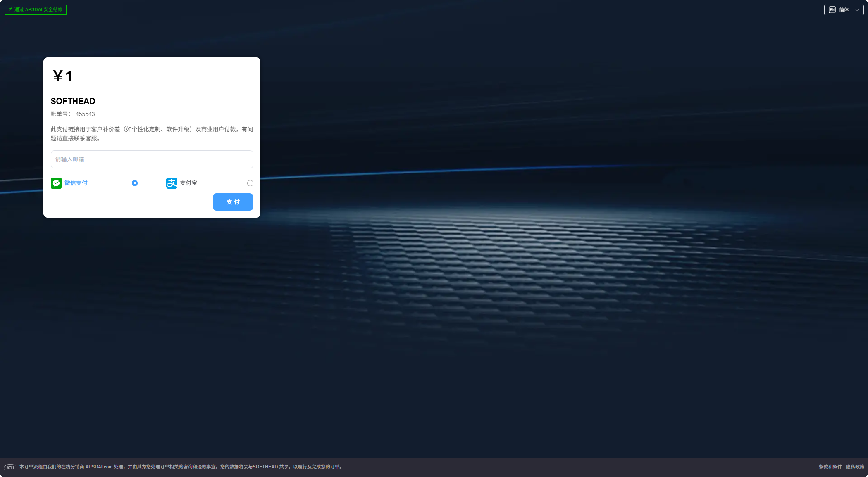868x477 pixels.
Task: Select the 微信支付 payment radio button
Action: pyautogui.click(x=134, y=183)
